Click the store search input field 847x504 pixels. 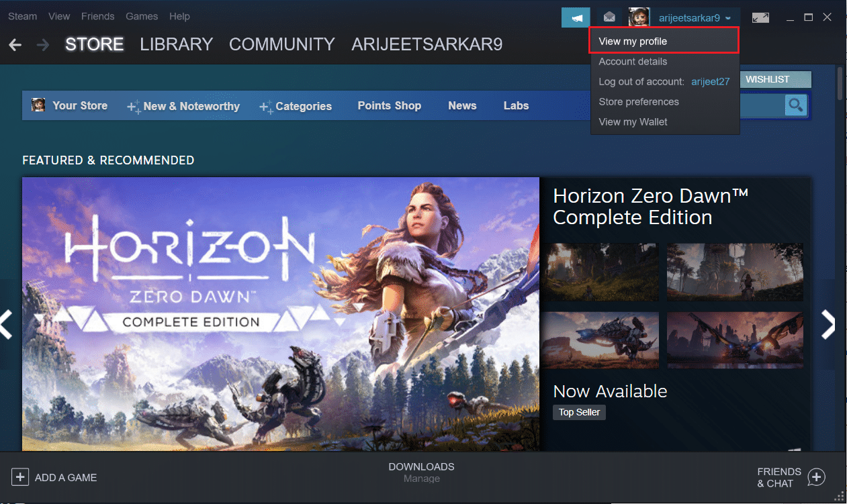point(762,105)
